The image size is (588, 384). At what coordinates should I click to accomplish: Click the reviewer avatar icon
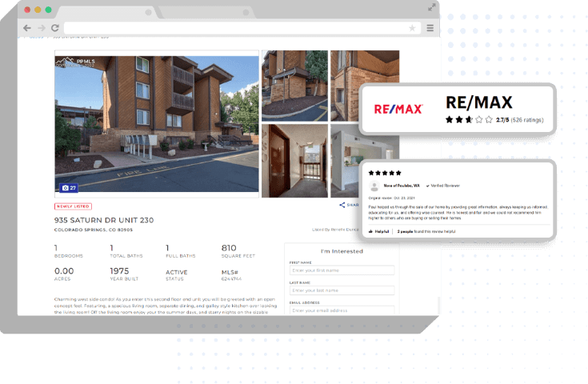coord(374,186)
